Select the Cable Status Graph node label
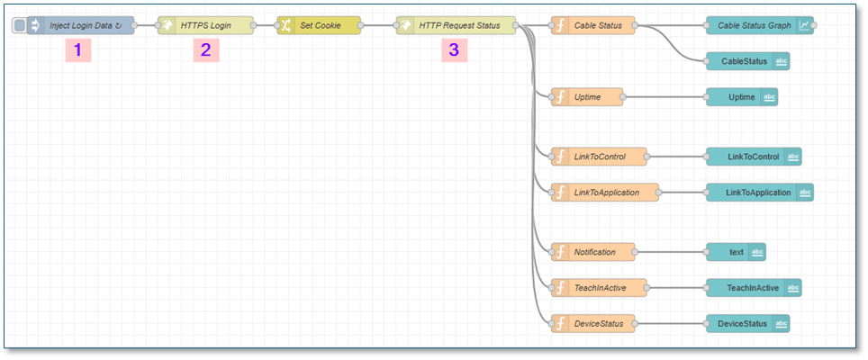 coord(755,25)
